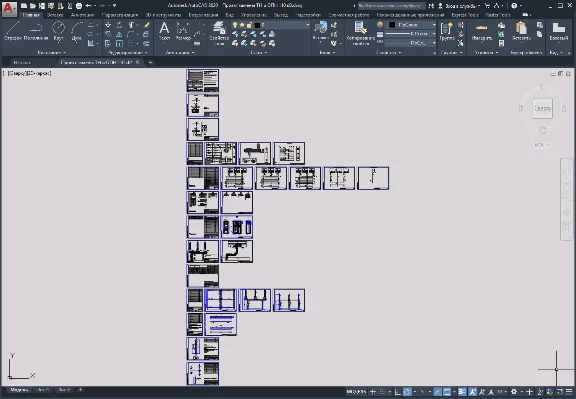Toggle snap mode in status bar
Viewport: 576px width, 399px height.
pyautogui.click(x=382, y=392)
